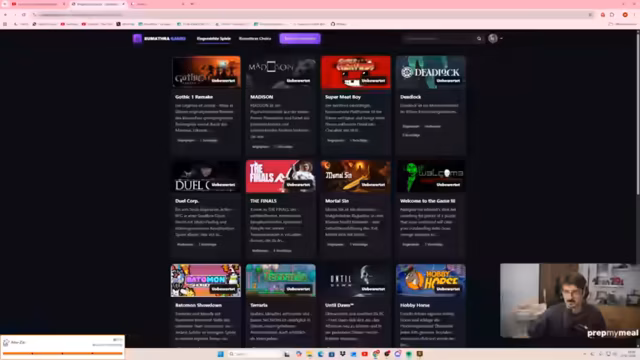Viewport: 640px width, 360px height.
Task: Select the Eingereichte Spiele tab
Action: (213, 38)
